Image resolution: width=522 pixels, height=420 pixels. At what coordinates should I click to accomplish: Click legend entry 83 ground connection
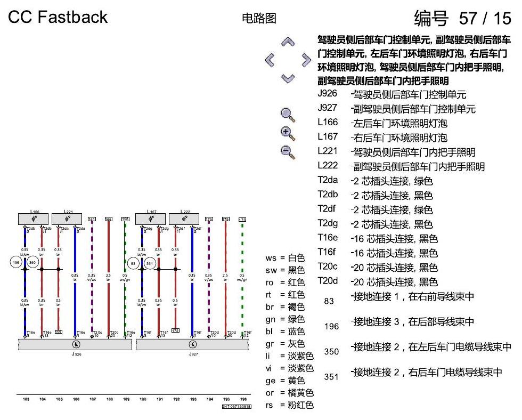[x=399, y=298]
